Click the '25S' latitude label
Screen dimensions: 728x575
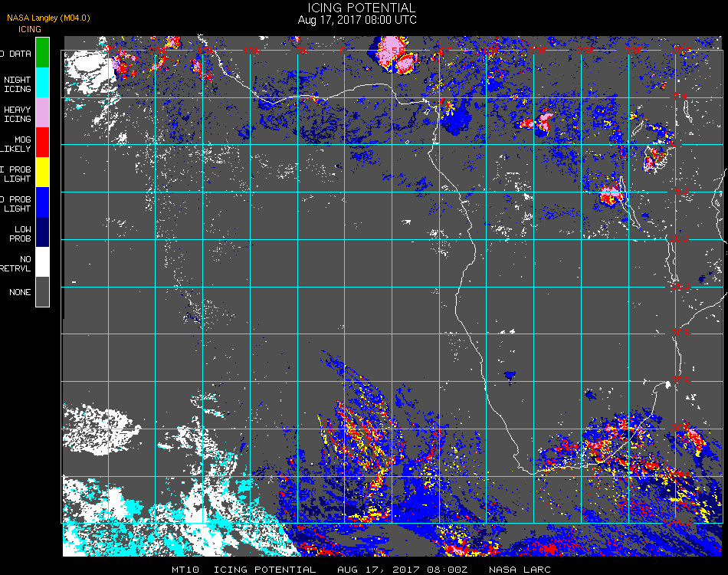click(x=680, y=380)
